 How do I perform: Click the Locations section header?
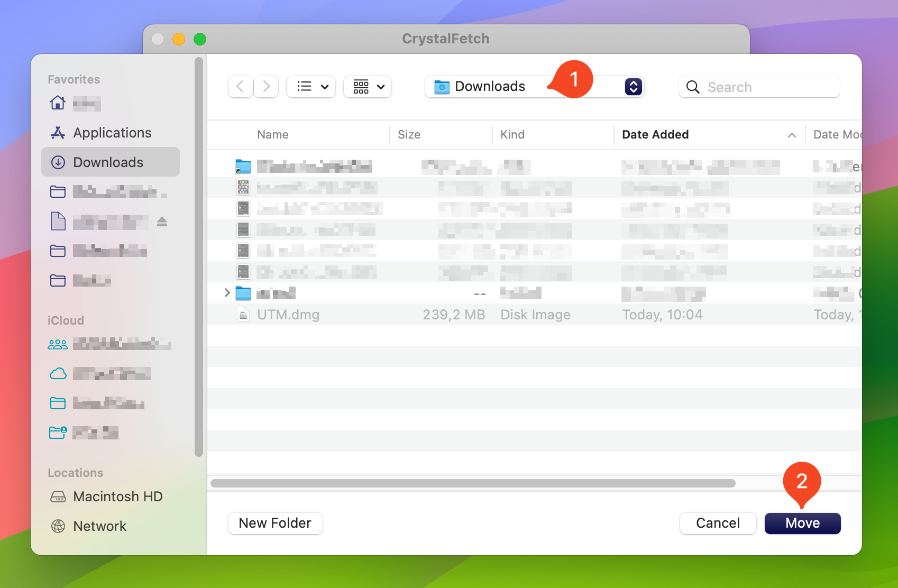click(x=75, y=473)
